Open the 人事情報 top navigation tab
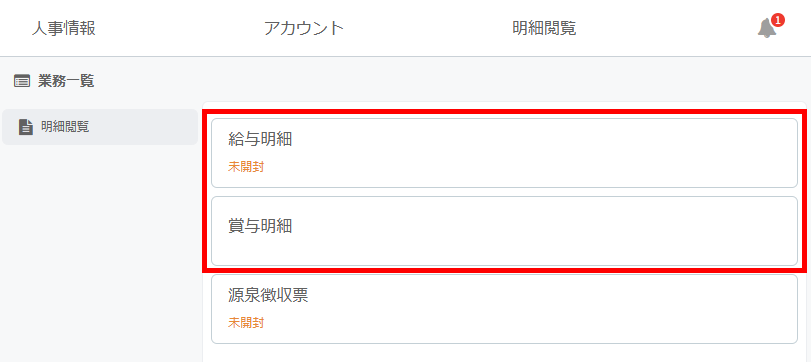The image size is (811, 362). [64, 28]
